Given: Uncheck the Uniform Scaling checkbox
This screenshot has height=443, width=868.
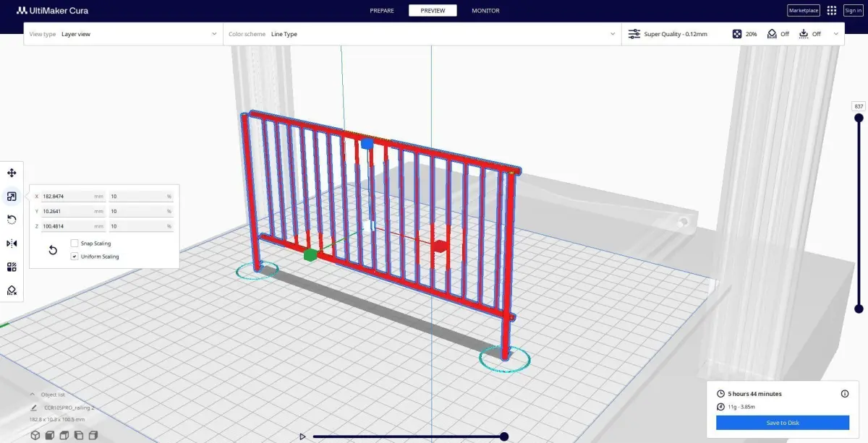Looking at the screenshot, I should click(x=75, y=257).
